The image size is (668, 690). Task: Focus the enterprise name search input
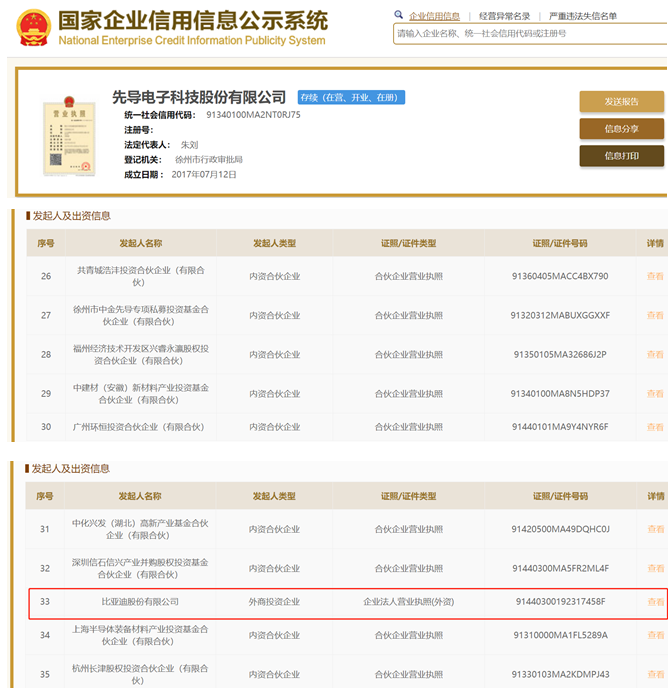pos(530,33)
